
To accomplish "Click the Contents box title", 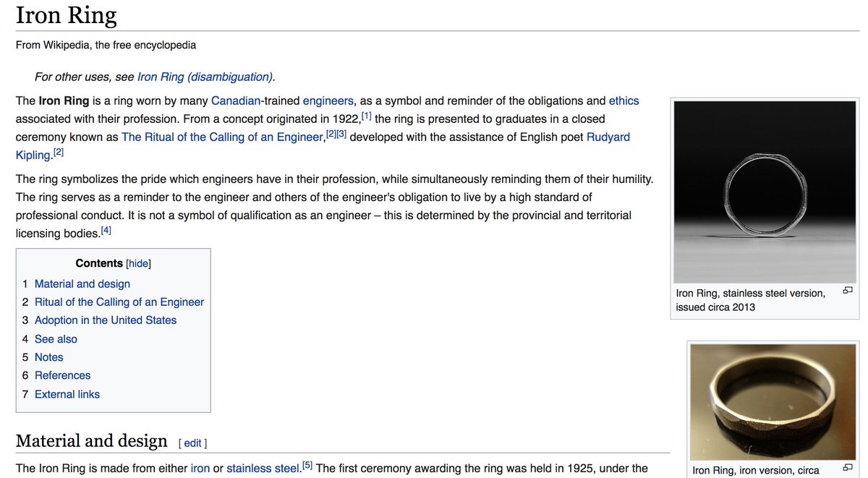I will click(x=99, y=264).
